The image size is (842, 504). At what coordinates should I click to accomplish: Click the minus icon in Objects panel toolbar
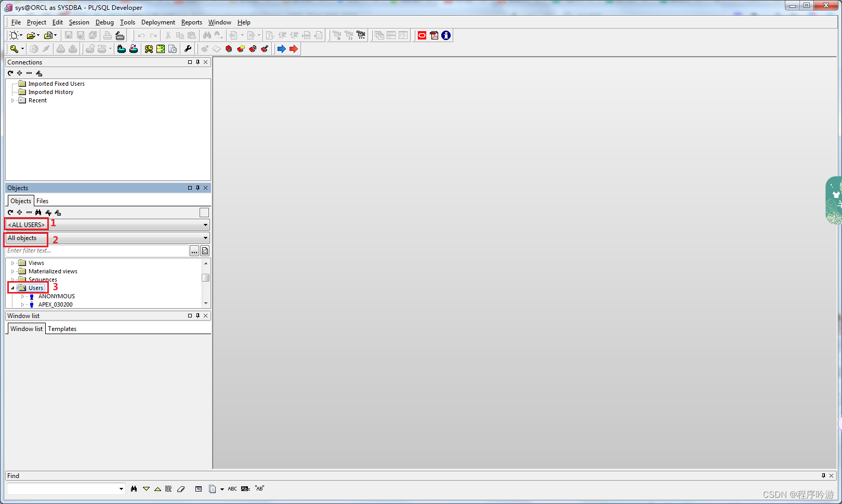point(29,213)
